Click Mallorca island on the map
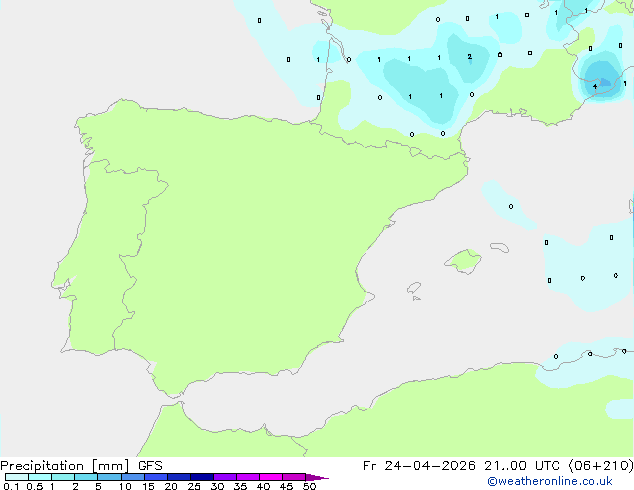634x490 pixels. 463,261
